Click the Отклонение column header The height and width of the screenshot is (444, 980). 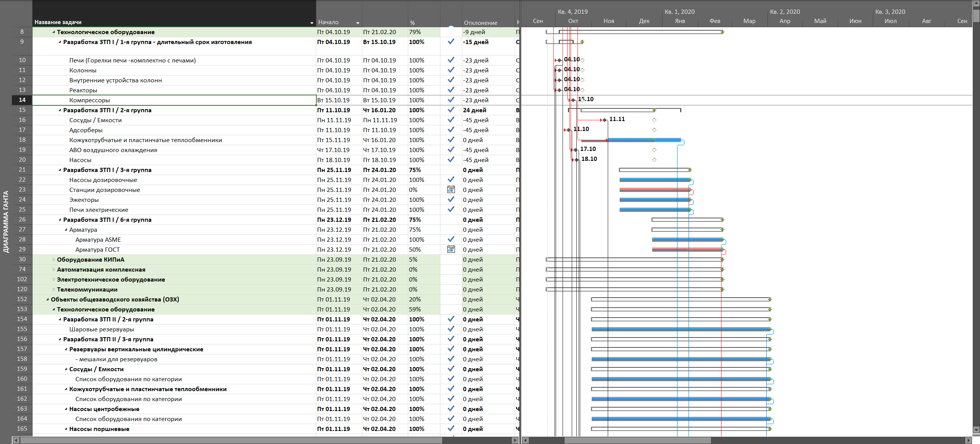tap(480, 23)
